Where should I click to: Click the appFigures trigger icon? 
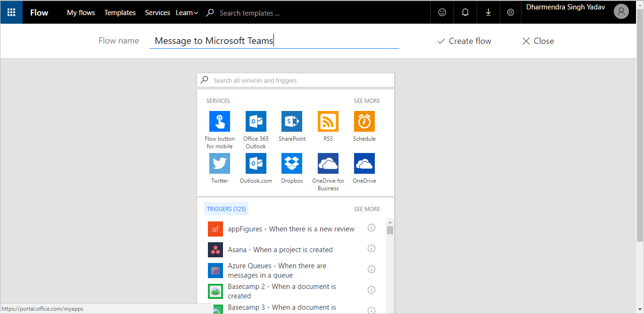(x=215, y=229)
